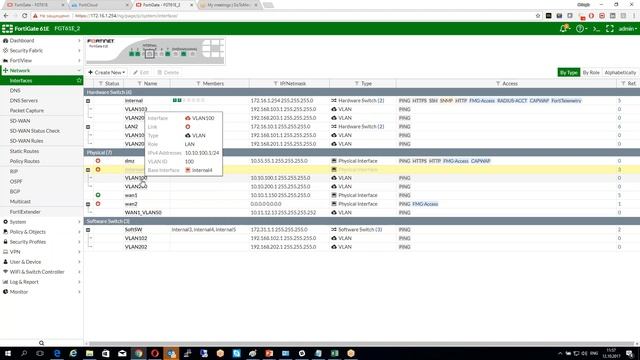This screenshot has height=360, width=640.
Task: Open Packet Capture in the sidebar
Action: 27,110
